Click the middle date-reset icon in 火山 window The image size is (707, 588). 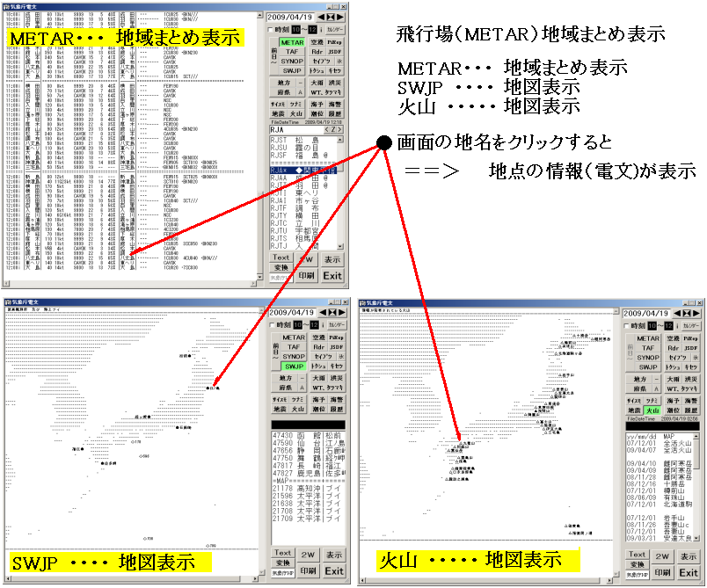687,313
